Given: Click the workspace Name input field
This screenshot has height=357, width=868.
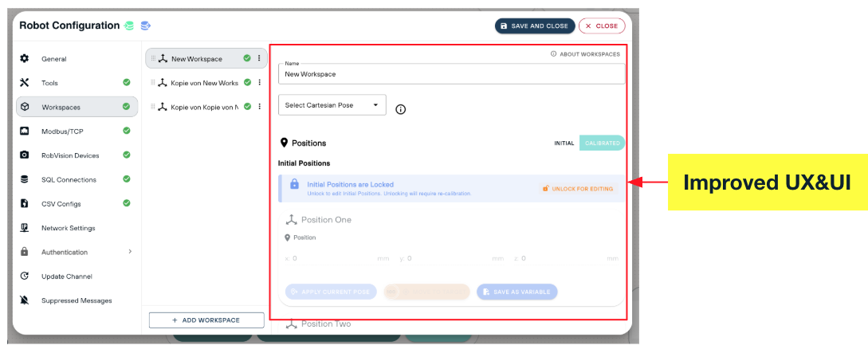Looking at the screenshot, I should point(452,73).
